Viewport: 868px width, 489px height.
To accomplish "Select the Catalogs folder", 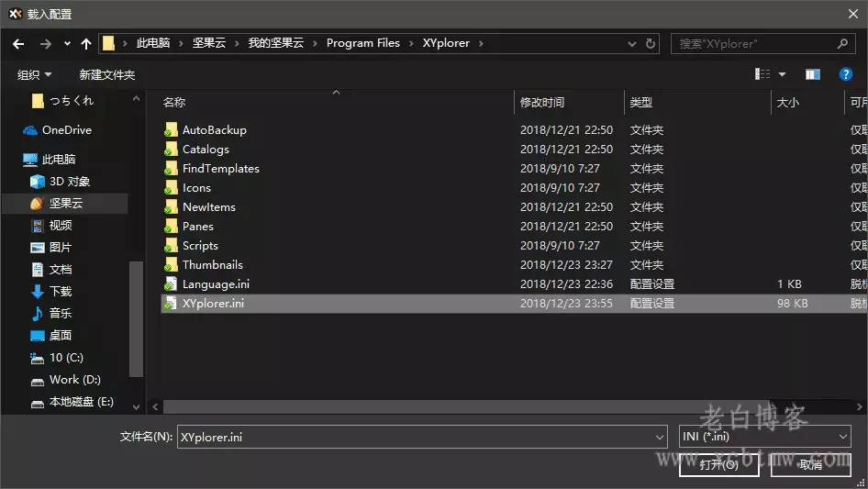I will point(206,150).
